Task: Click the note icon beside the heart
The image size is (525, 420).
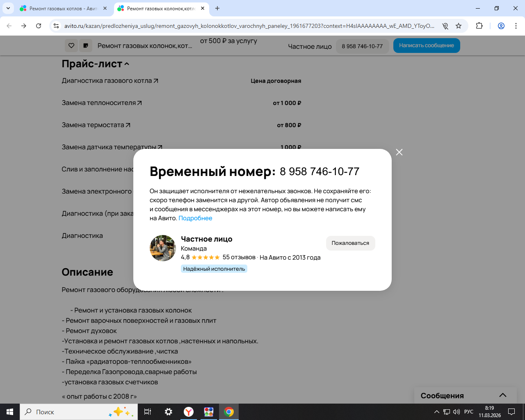Action: [85, 46]
